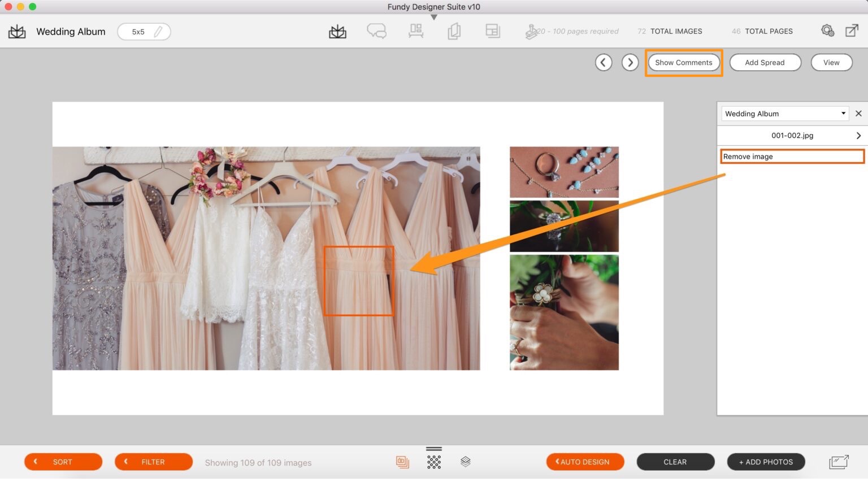Click the Add Spread button
The image size is (868, 491).
click(x=765, y=62)
